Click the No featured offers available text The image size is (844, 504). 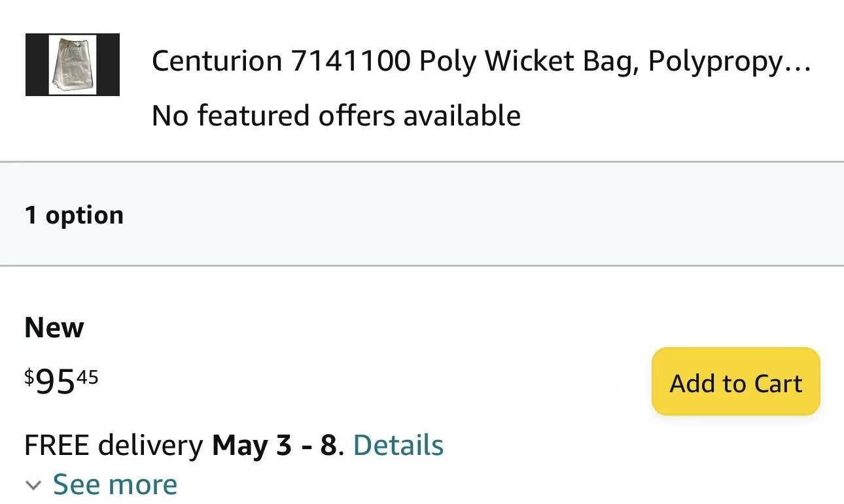pos(336,116)
